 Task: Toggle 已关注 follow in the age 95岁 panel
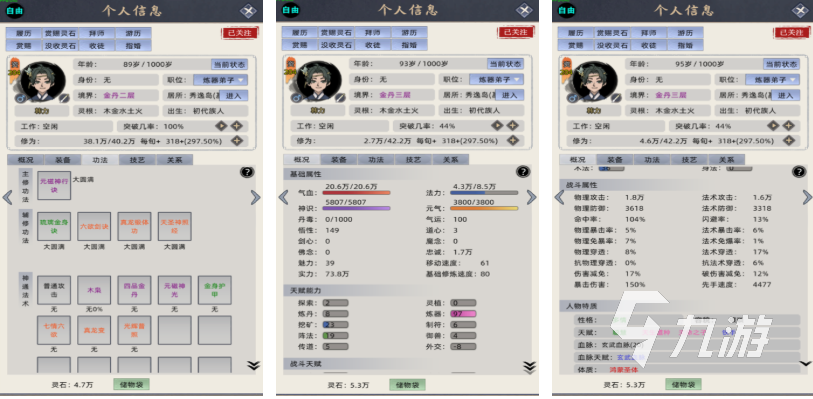791,33
